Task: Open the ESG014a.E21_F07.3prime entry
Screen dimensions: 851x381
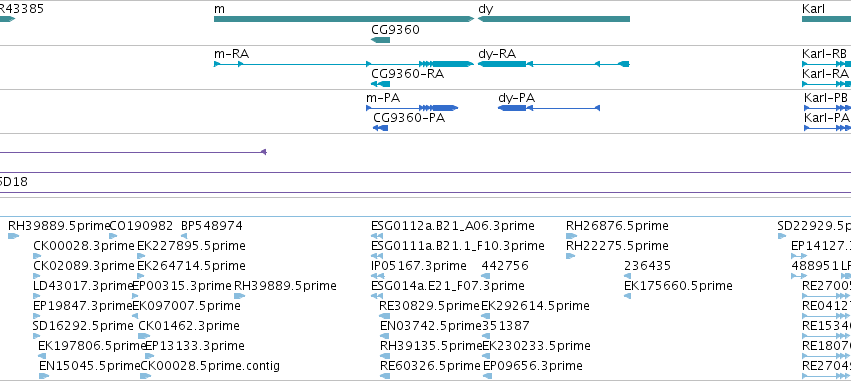Action: pyautogui.click(x=448, y=285)
